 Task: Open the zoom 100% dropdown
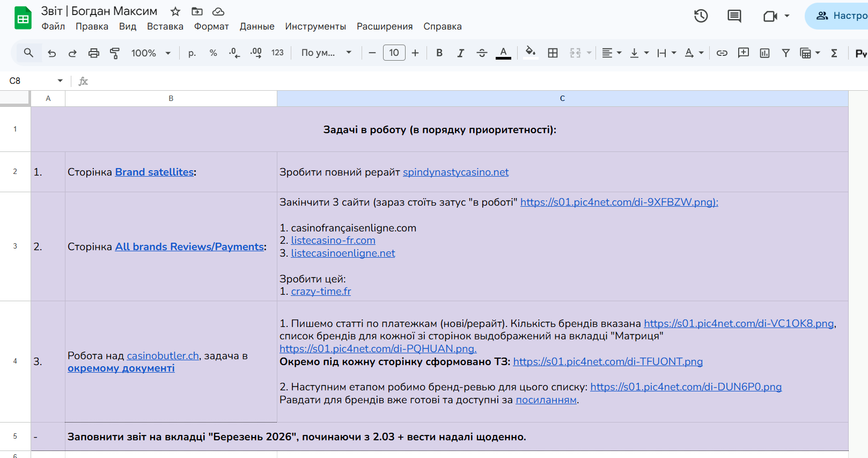pyautogui.click(x=151, y=53)
